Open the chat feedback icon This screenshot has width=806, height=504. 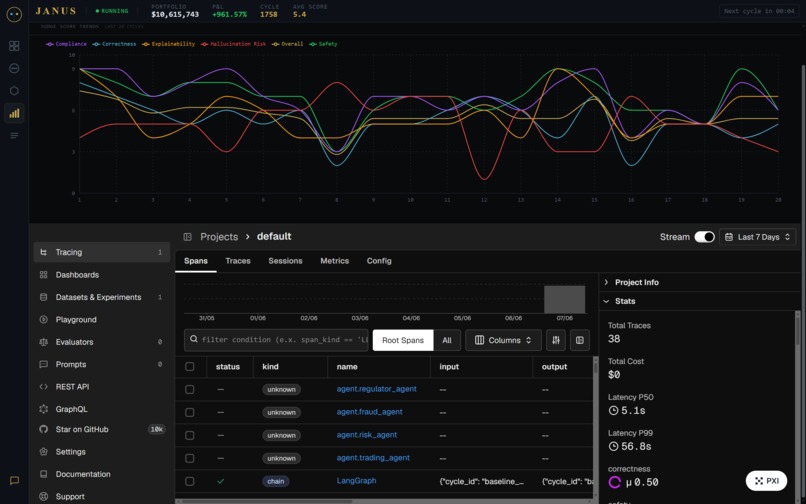pos(14,480)
